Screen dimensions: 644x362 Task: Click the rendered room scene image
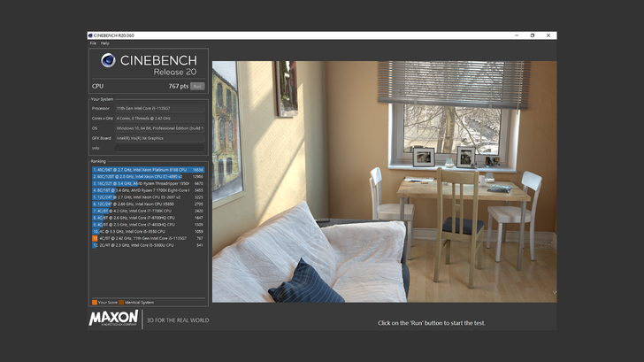[384, 181]
